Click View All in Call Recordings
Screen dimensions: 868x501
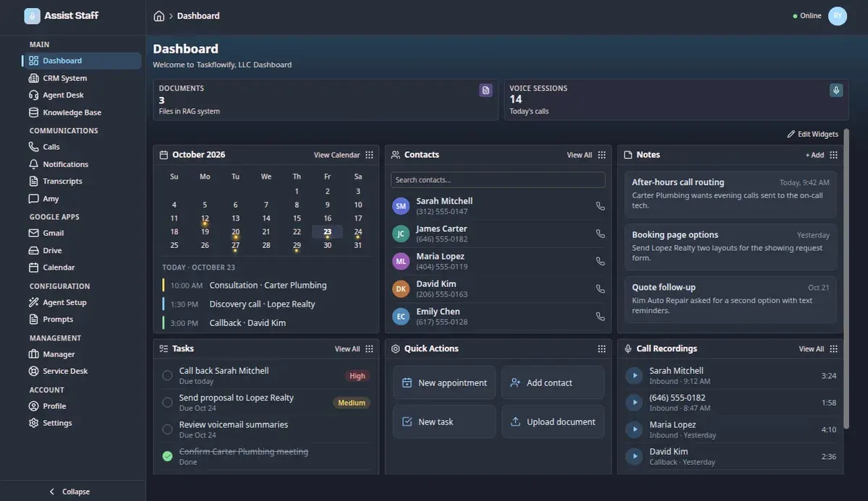click(x=812, y=348)
